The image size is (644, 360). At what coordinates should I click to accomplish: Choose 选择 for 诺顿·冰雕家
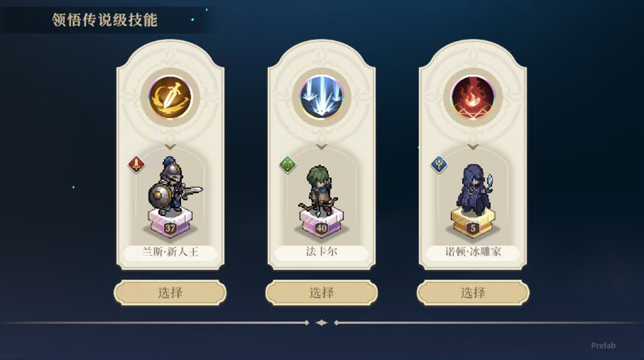(473, 293)
